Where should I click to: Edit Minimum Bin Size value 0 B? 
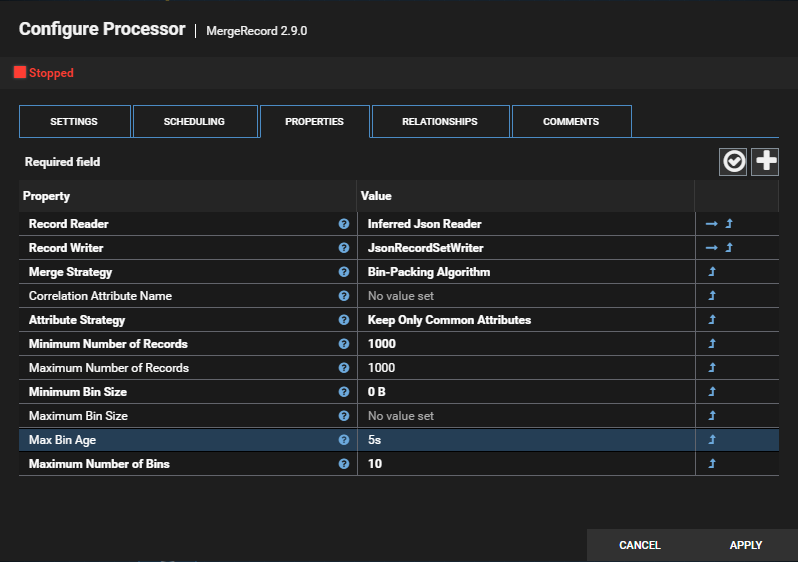click(x=526, y=391)
